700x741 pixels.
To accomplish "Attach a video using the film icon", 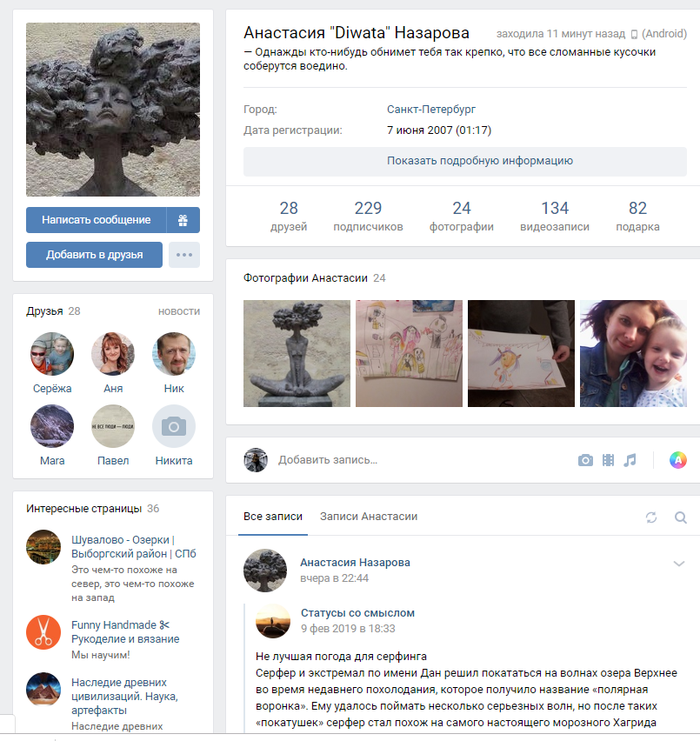I will [x=609, y=460].
